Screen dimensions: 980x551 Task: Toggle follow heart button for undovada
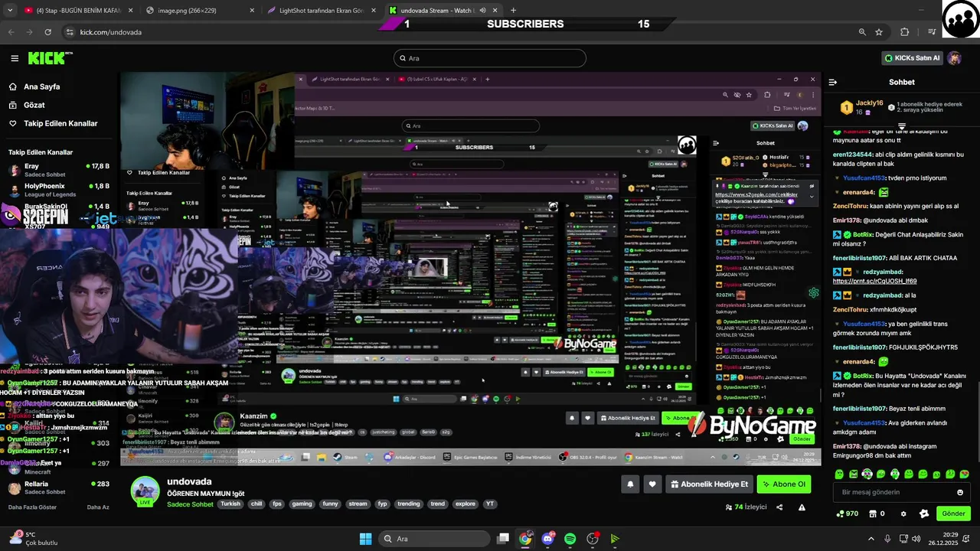[x=652, y=484]
